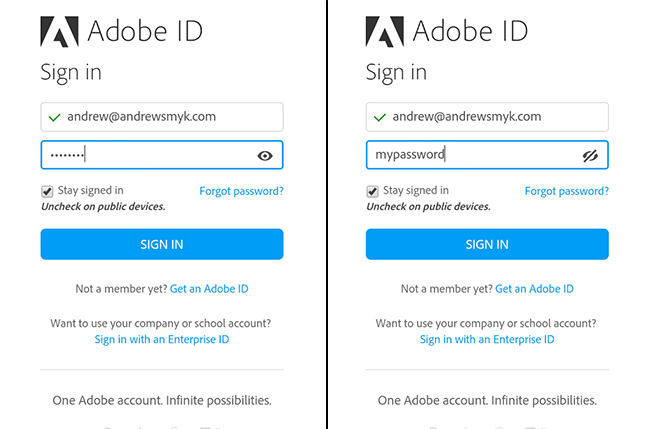Click the green checkmark in the masked-password form's email field
The width and height of the screenshot is (650, 429).
54,117
